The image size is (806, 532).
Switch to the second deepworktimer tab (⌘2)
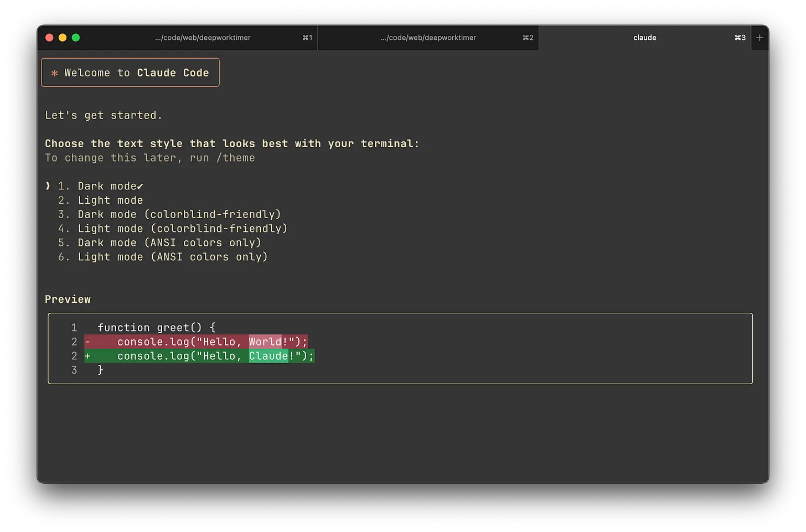pyautogui.click(x=428, y=38)
